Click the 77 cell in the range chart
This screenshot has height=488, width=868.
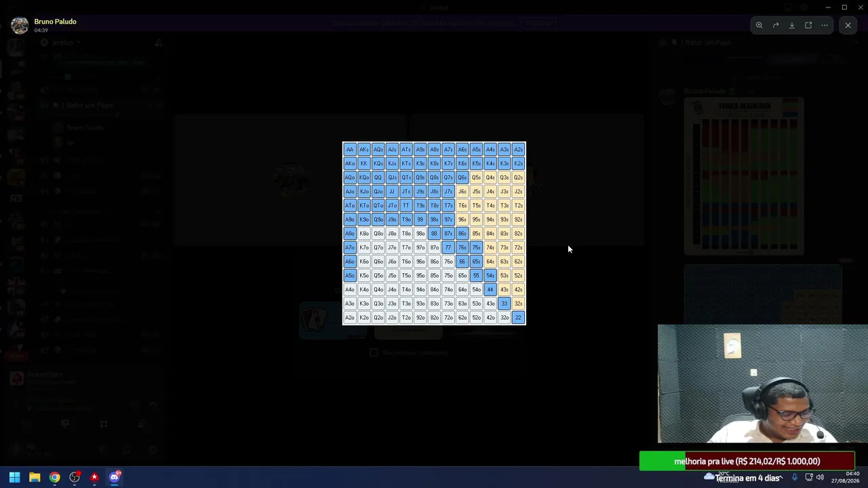(x=448, y=247)
